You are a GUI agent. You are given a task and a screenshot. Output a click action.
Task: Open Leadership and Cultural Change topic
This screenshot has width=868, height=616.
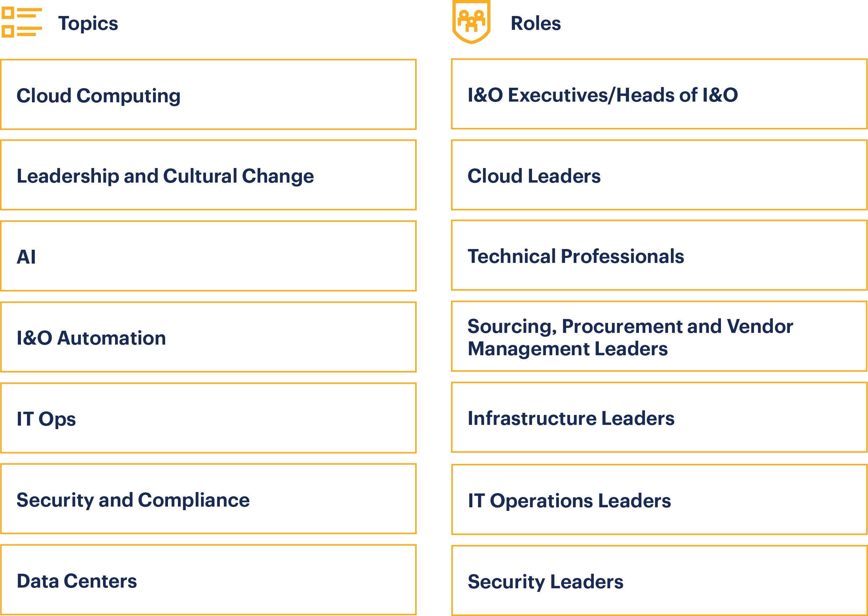(x=208, y=175)
